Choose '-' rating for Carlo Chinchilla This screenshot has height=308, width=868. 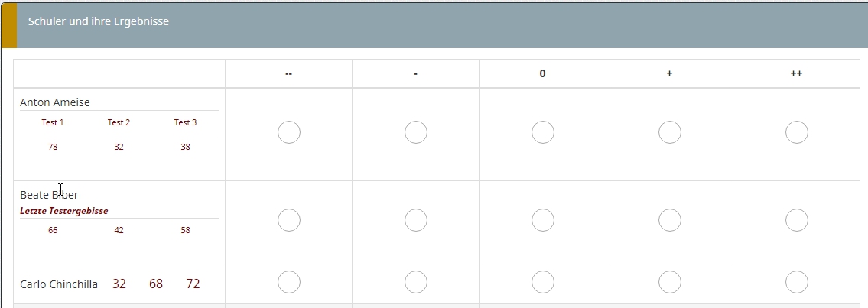coord(416,282)
